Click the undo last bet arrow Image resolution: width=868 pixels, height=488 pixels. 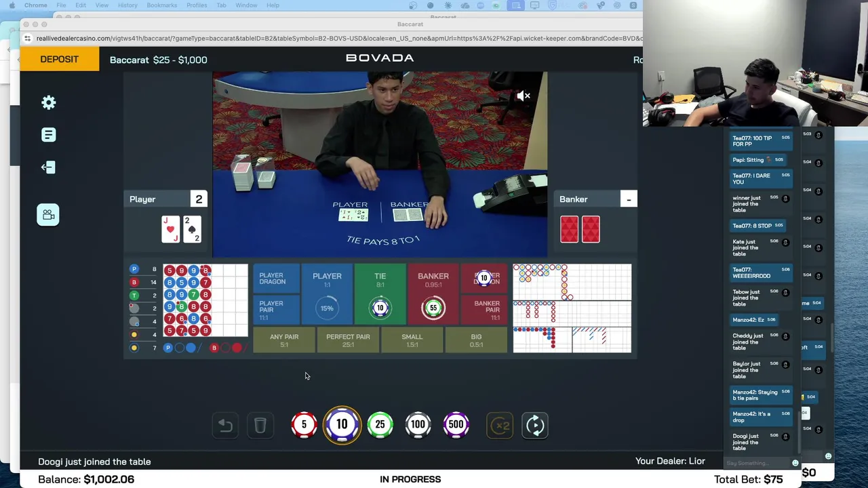tap(225, 425)
